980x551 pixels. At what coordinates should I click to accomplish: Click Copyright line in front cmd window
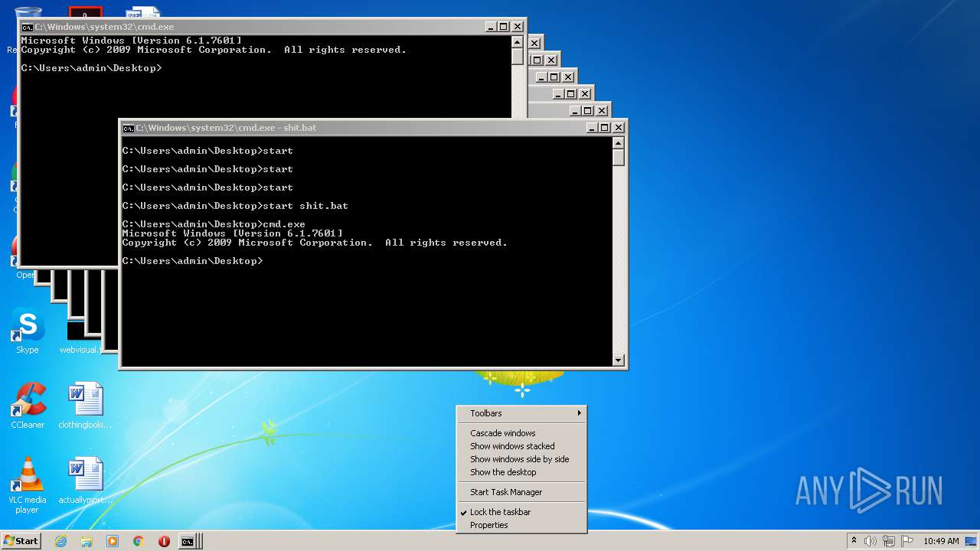click(315, 243)
